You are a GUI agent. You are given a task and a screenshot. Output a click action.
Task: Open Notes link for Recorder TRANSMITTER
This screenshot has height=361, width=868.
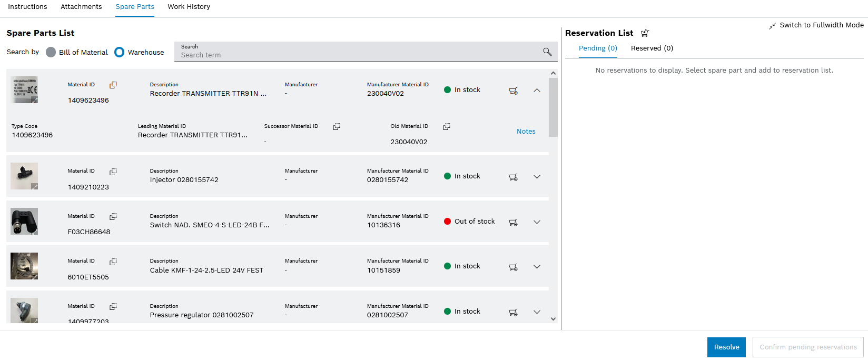(x=526, y=132)
